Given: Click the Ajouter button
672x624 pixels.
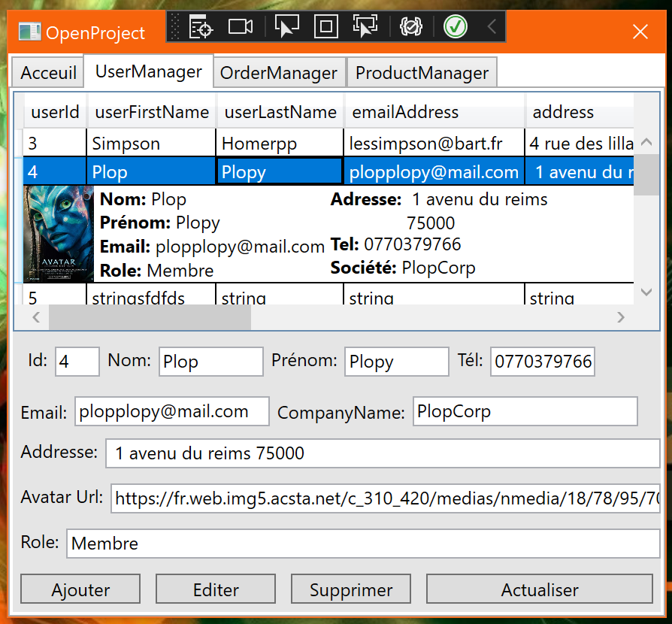Looking at the screenshot, I should coord(80,589).
